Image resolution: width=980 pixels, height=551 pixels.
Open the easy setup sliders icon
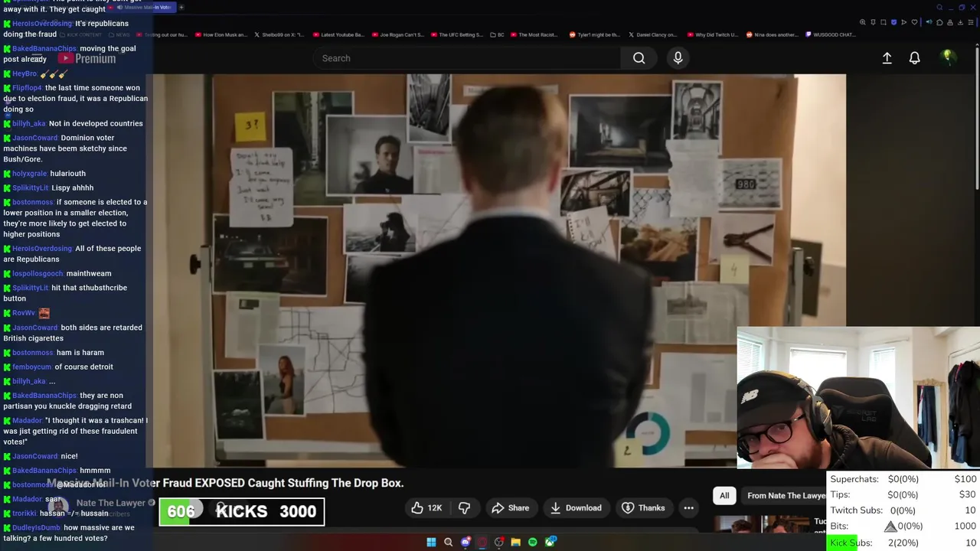coord(971,22)
